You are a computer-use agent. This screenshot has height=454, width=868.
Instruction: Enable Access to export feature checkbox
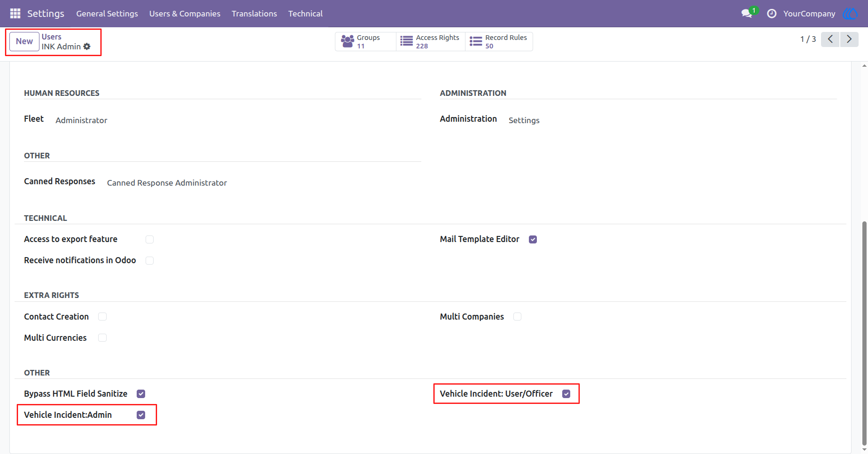149,239
